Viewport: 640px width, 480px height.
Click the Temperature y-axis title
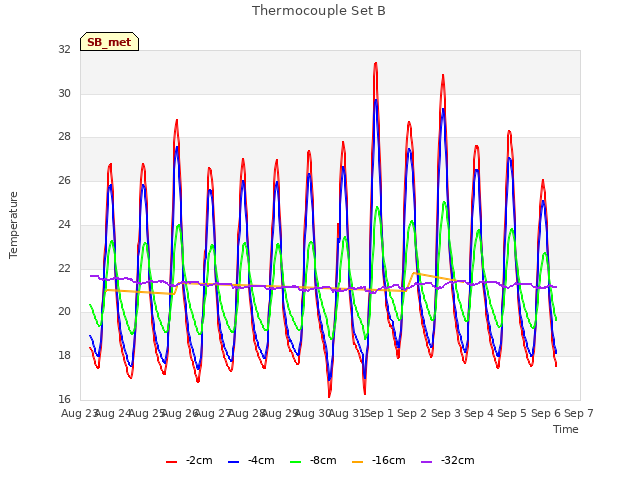pyautogui.click(x=13, y=225)
